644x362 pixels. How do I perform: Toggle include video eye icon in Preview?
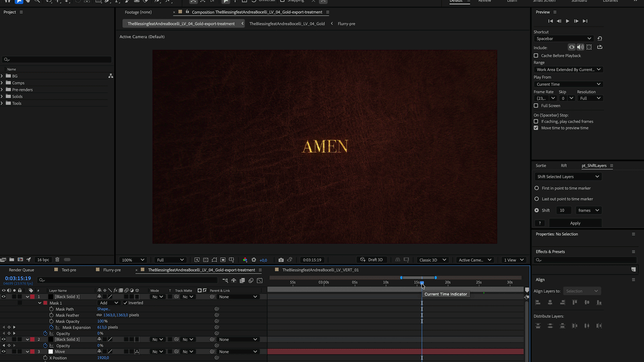tap(572, 47)
